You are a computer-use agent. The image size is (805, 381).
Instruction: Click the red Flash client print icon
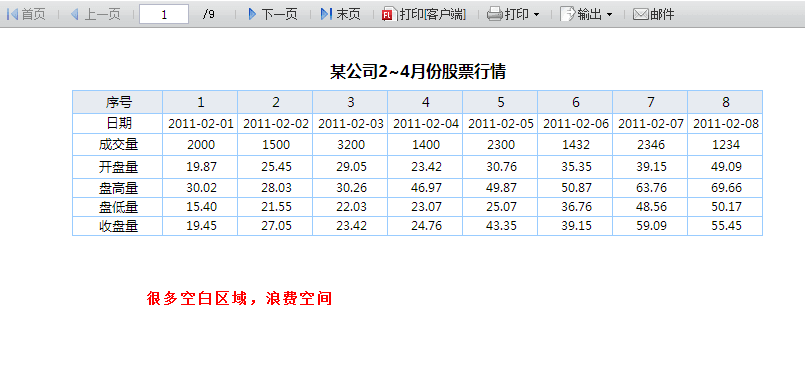388,14
